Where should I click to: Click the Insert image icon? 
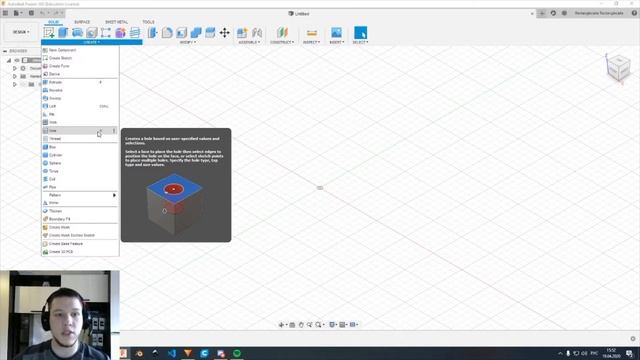(x=336, y=33)
